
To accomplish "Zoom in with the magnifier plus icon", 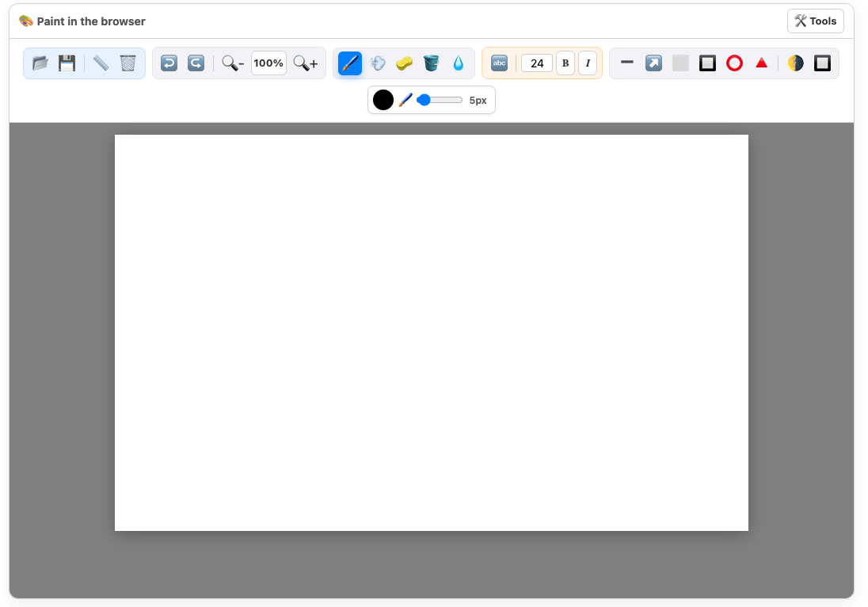I will click(x=306, y=63).
